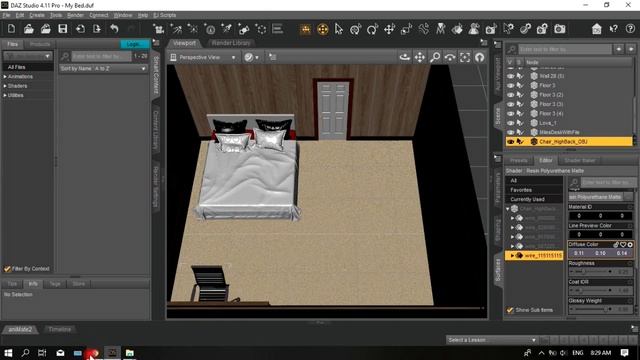Click the New Scene file icon
The height and width of the screenshot is (360, 640).
[x=11, y=29]
